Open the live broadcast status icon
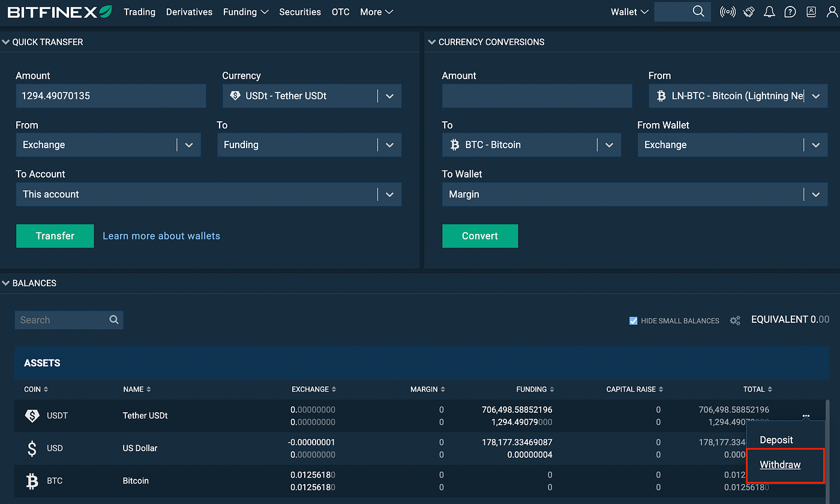Image resolution: width=840 pixels, height=504 pixels. pyautogui.click(x=728, y=11)
